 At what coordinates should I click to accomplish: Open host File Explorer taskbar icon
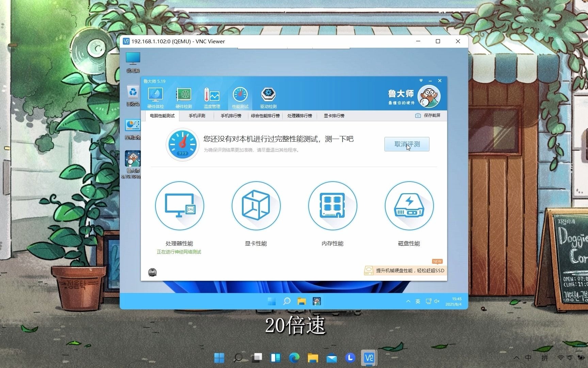[x=313, y=358]
